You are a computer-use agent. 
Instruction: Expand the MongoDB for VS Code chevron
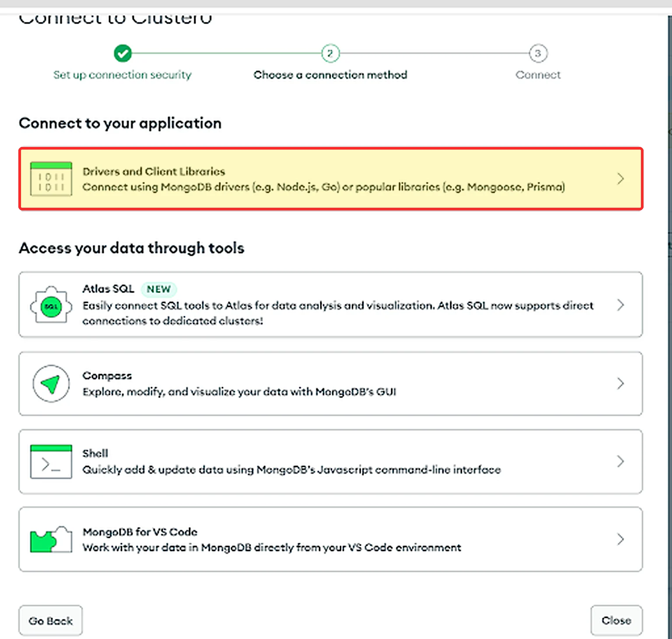(x=620, y=539)
